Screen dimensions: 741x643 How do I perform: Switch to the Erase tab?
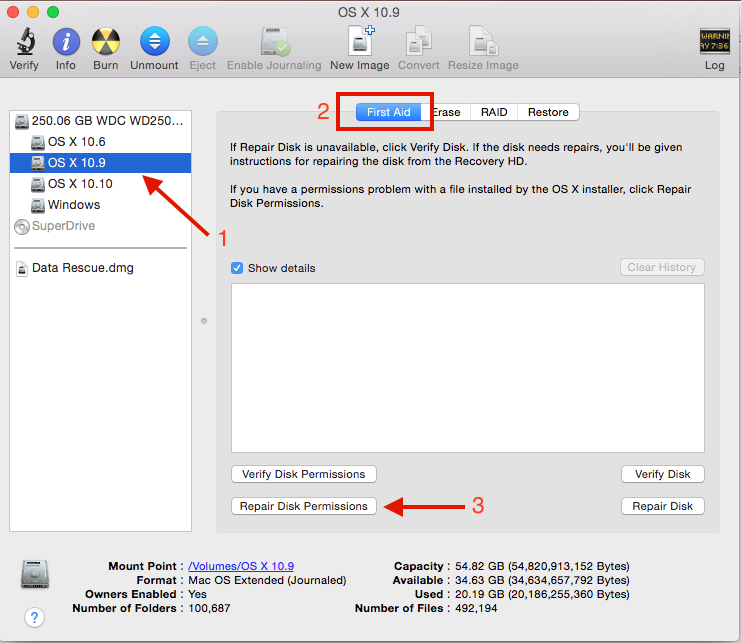[446, 112]
